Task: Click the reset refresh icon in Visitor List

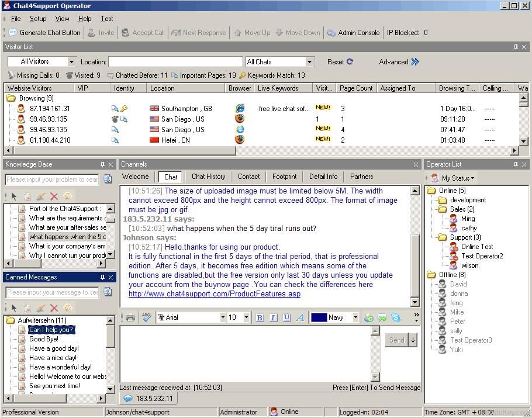Action: [350, 61]
